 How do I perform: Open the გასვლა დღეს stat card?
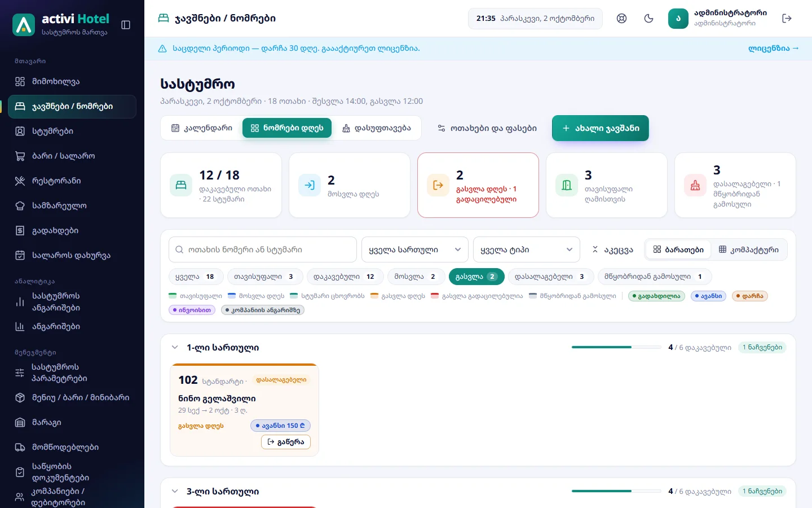pos(478,185)
